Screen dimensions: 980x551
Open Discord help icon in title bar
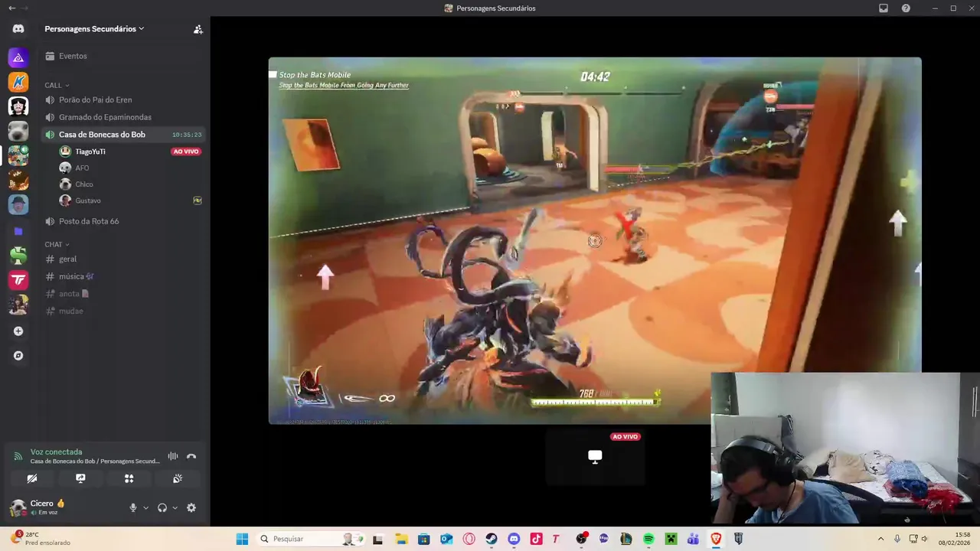906,8
